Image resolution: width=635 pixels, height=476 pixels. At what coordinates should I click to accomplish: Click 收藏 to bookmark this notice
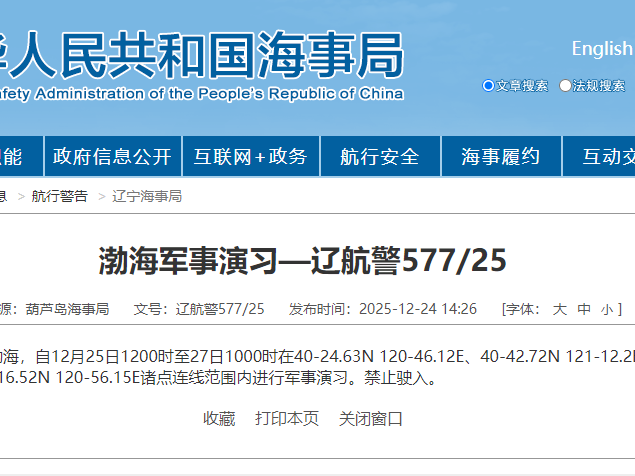tap(219, 419)
